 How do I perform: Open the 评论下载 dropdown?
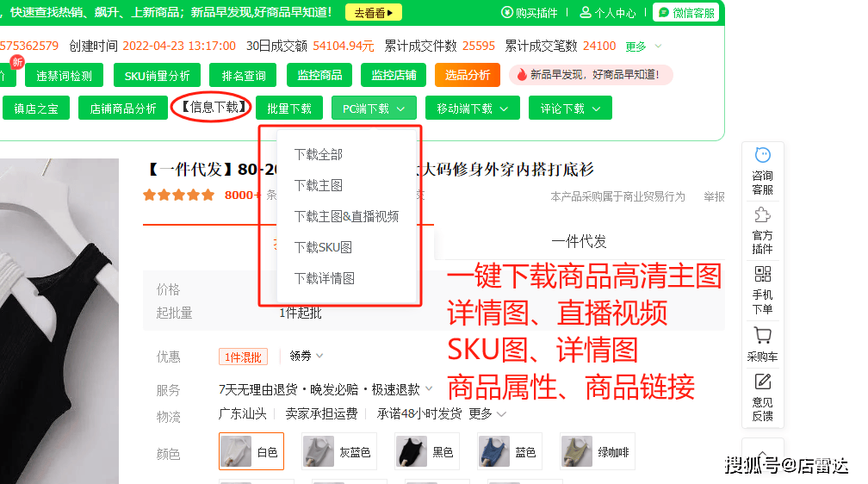pyautogui.click(x=570, y=108)
